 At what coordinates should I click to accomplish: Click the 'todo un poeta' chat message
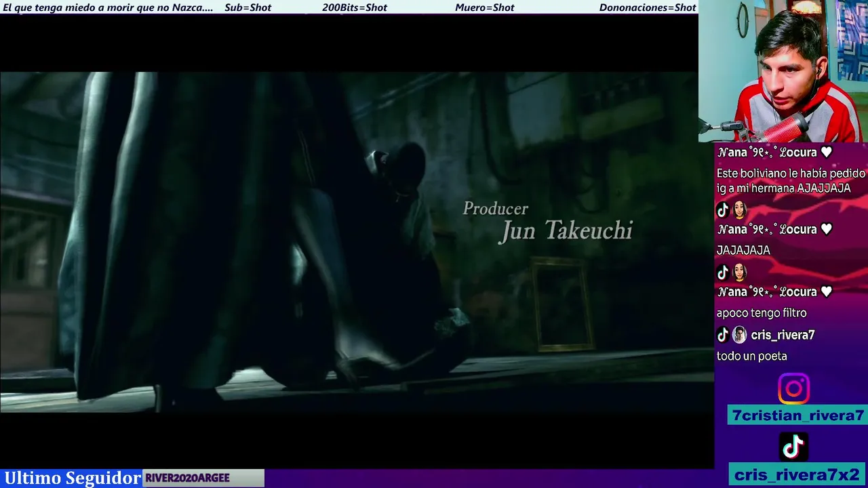coord(751,356)
